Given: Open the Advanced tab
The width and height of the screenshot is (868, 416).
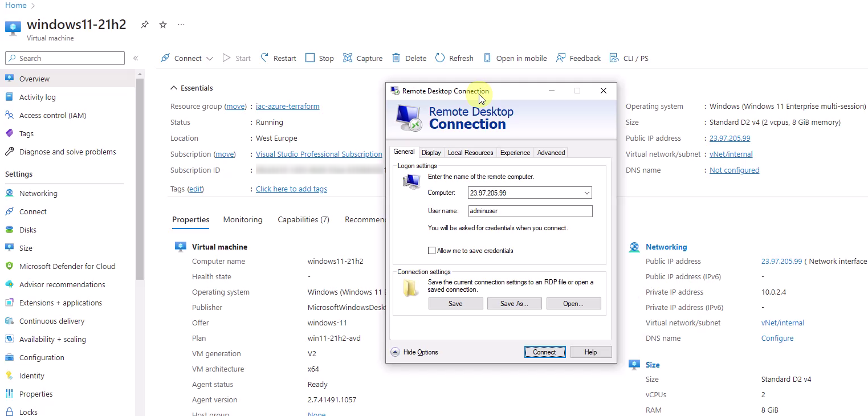Looking at the screenshot, I should [x=551, y=153].
